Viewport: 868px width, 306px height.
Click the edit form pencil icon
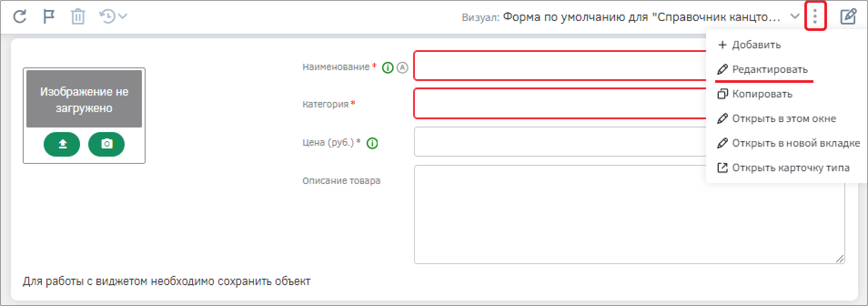coord(848,16)
